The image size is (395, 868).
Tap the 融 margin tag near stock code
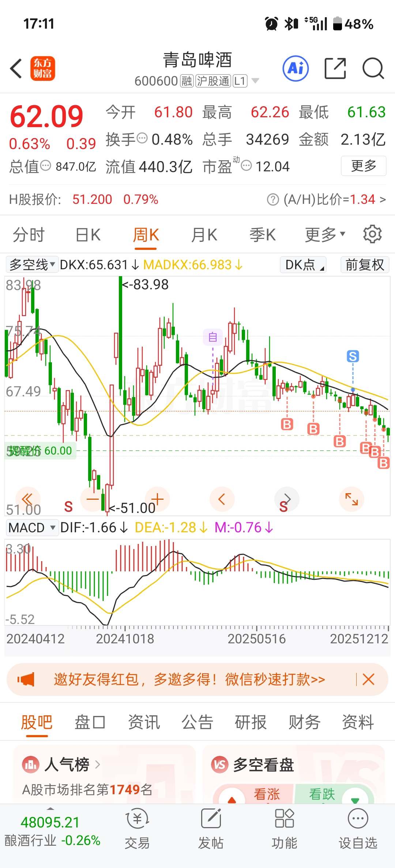[x=187, y=81]
